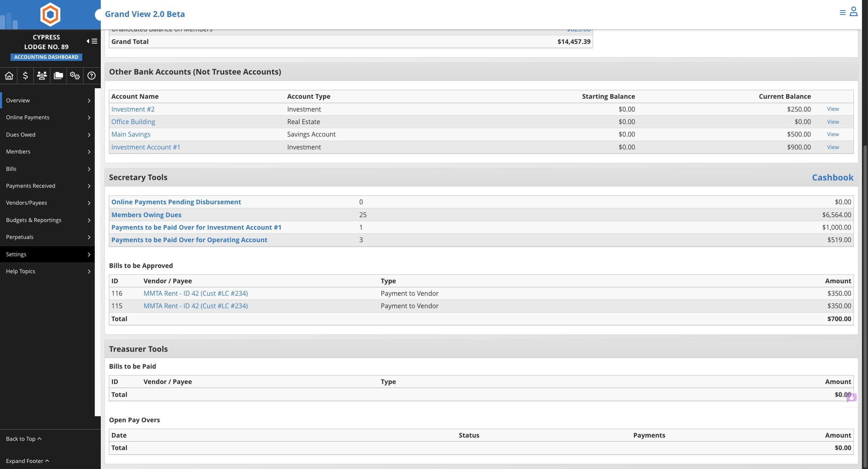Open the hamburger menu at top right
The width and height of the screenshot is (868, 469).
843,12
